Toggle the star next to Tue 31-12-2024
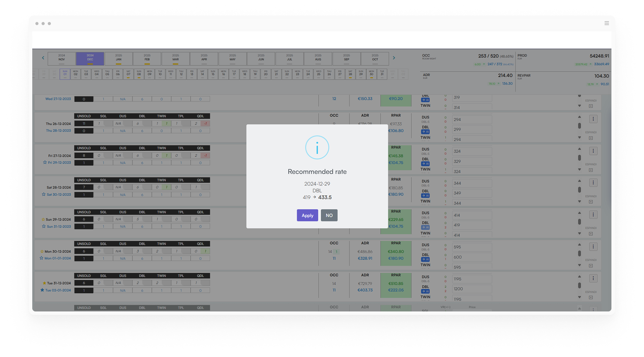The height and width of the screenshot is (357, 644). point(44,283)
